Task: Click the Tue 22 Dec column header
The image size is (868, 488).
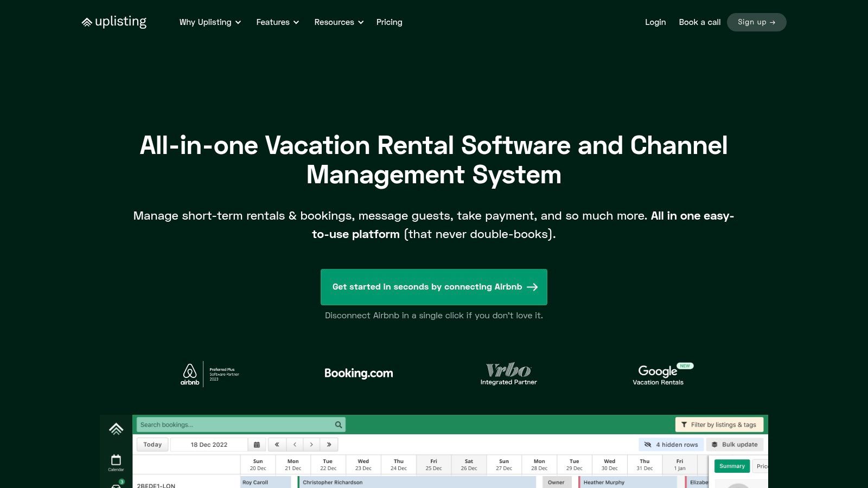Action: pos(328,465)
